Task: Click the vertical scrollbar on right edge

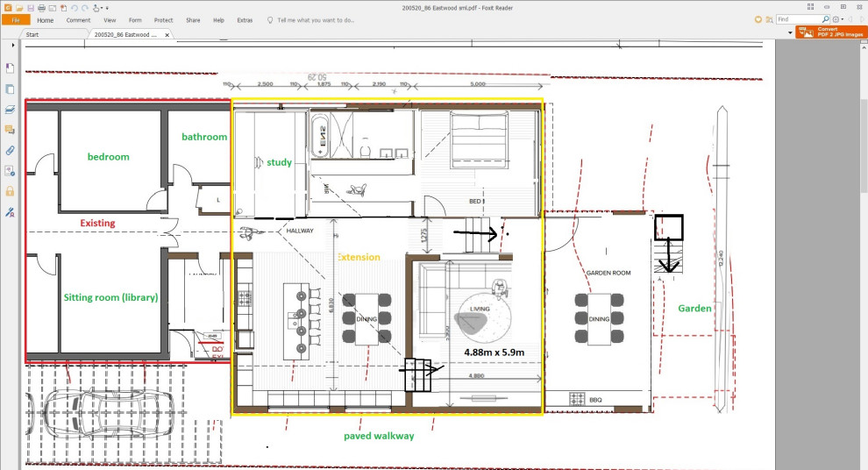Action: [864, 146]
